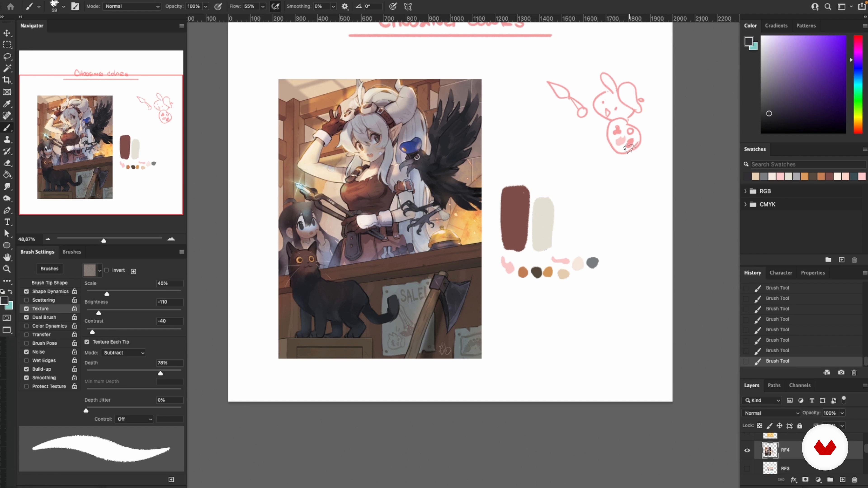Select the Eyedropper tool
The width and height of the screenshot is (868, 488).
7,104
